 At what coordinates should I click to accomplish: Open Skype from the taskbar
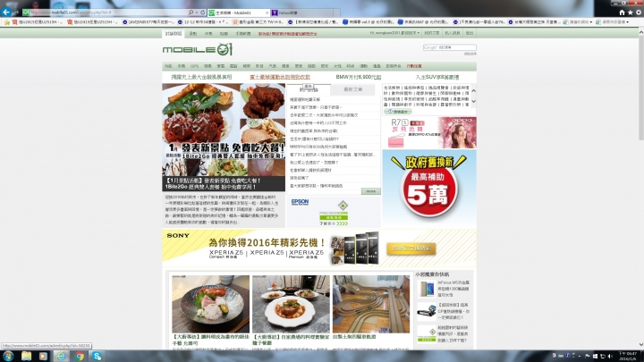coord(97,356)
